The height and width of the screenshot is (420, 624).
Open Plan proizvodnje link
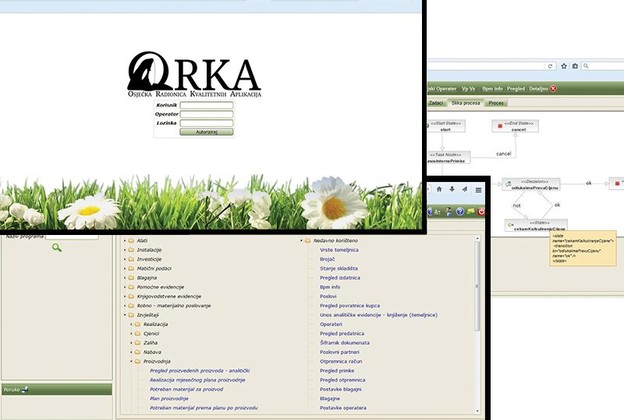169,399
